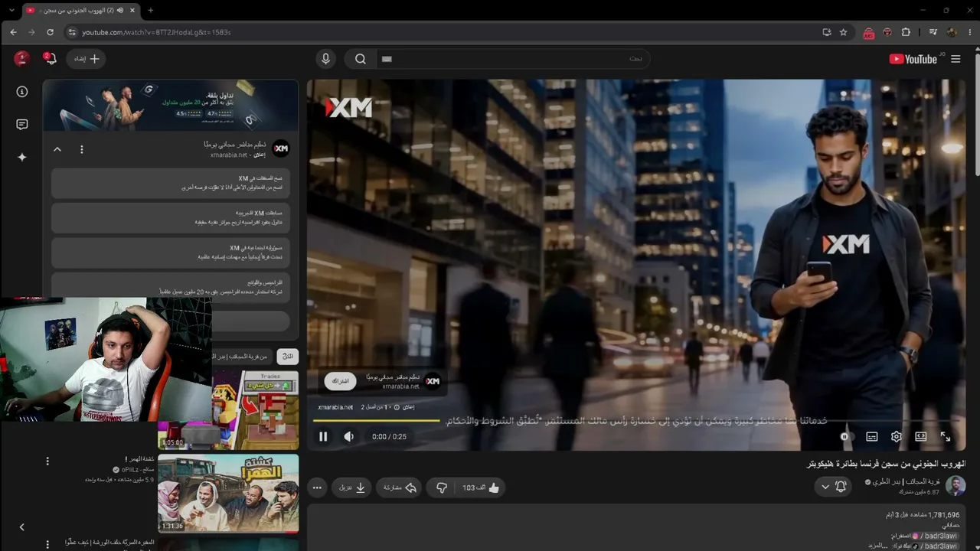
Task: Submit search with magnifier button
Action: coord(361,59)
